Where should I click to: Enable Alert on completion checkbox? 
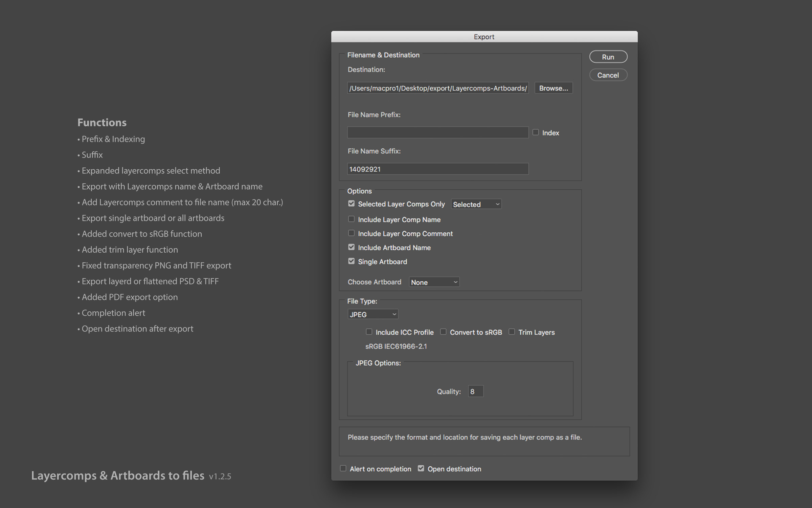[343, 468]
